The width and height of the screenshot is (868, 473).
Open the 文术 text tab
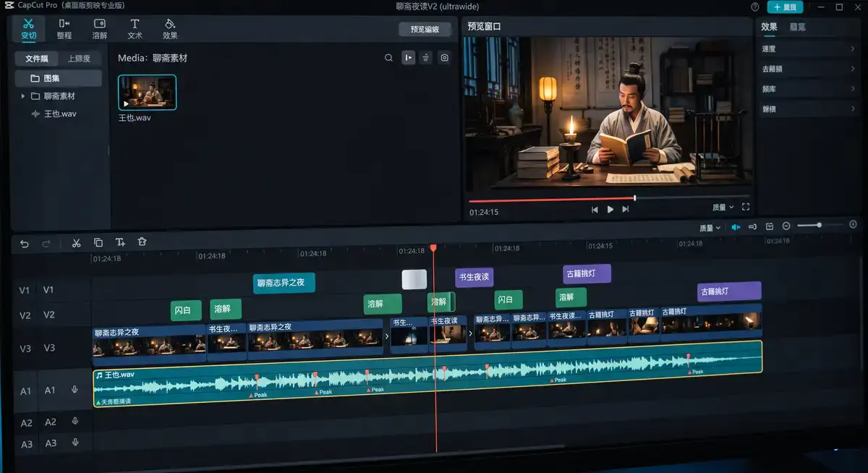[135, 29]
